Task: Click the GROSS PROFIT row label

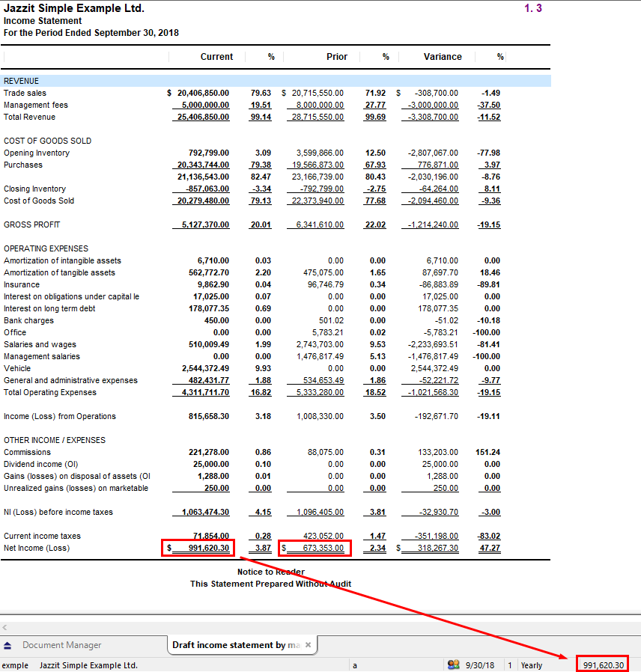Action: (x=31, y=225)
